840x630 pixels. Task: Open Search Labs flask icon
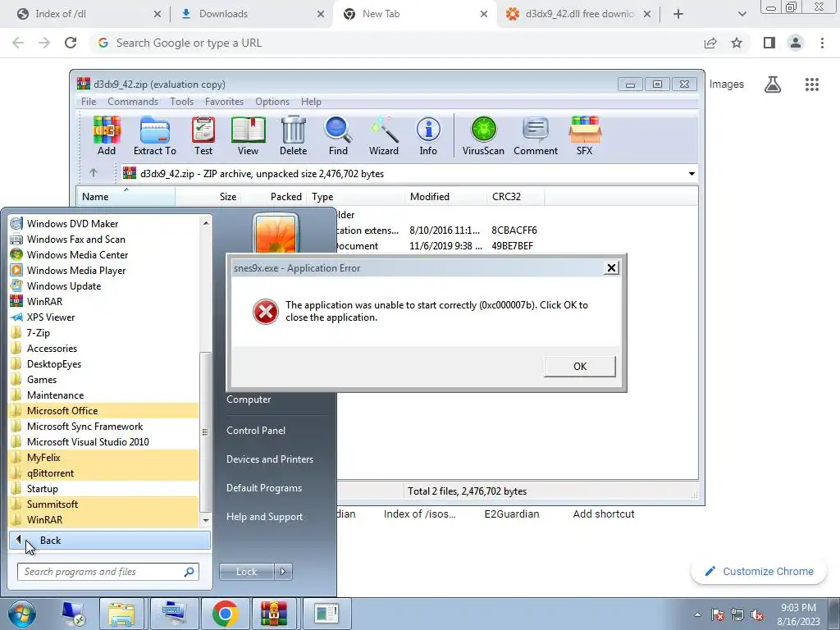(x=773, y=84)
